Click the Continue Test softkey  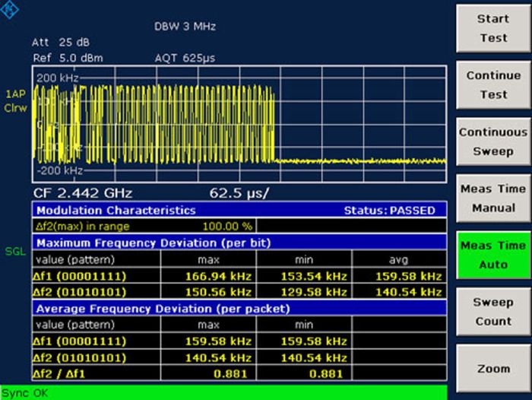[493, 85]
